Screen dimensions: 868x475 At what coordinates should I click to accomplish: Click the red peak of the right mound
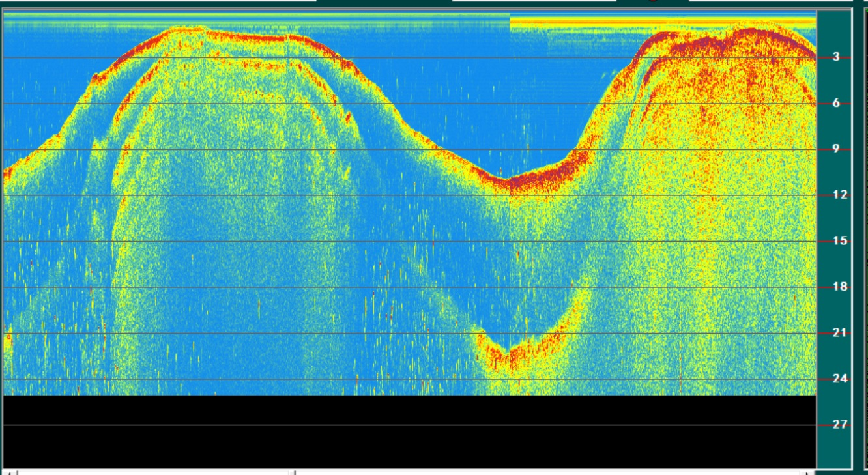coord(749,33)
